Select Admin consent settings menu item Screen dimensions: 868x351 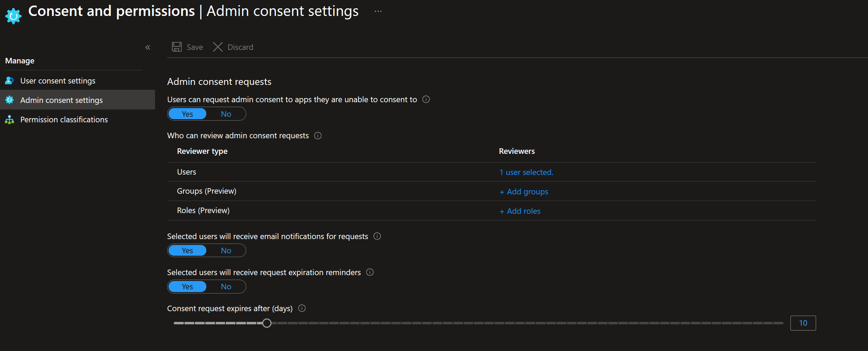[77, 100]
